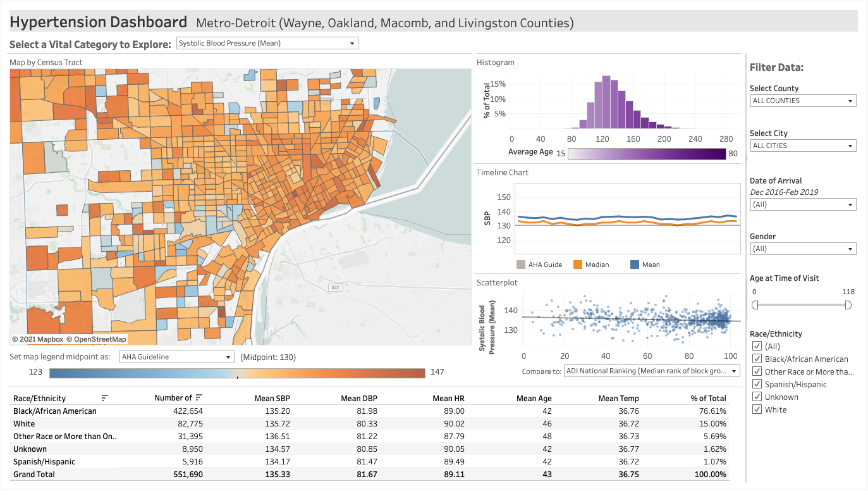Screen dimensions: 868x491
Task: Click the 401 highway marker on map
Action: 336,288
